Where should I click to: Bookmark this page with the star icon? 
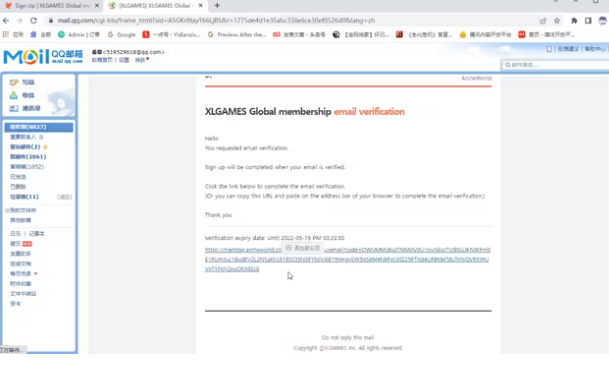[x=557, y=21]
